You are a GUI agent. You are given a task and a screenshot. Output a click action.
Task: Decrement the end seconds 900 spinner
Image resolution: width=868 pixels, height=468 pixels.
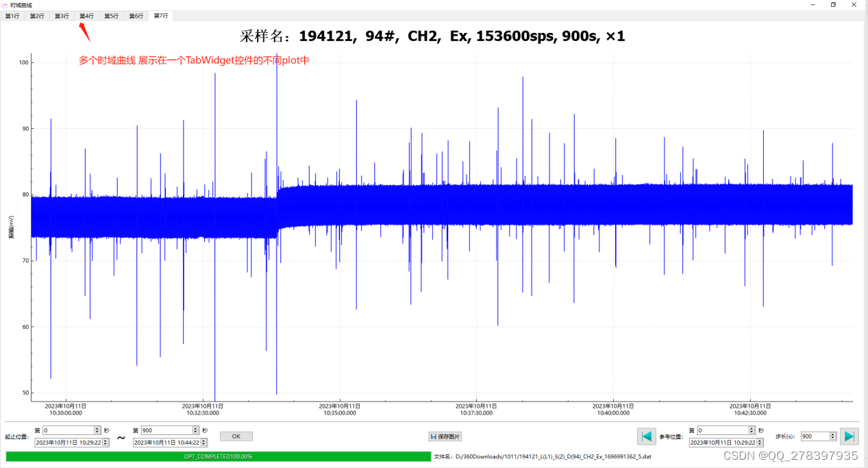click(195, 432)
